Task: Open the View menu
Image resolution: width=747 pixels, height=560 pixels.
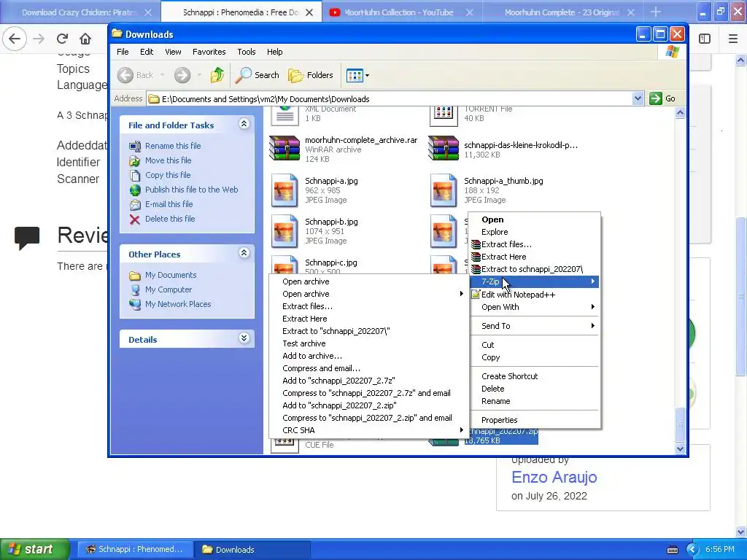Action: point(173,52)
